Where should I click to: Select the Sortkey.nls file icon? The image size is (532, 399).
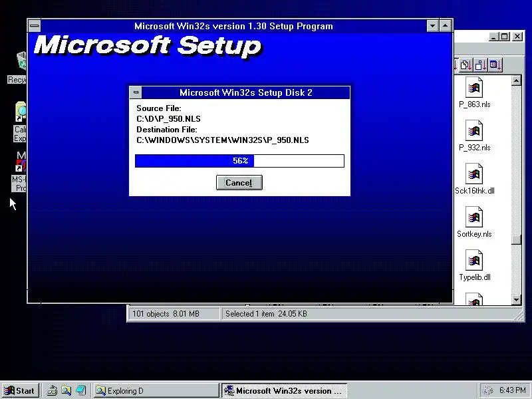click(474, 217)
